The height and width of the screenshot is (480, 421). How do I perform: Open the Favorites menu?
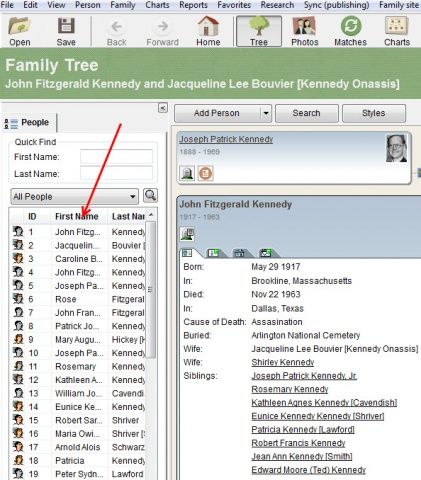[234, 5]
